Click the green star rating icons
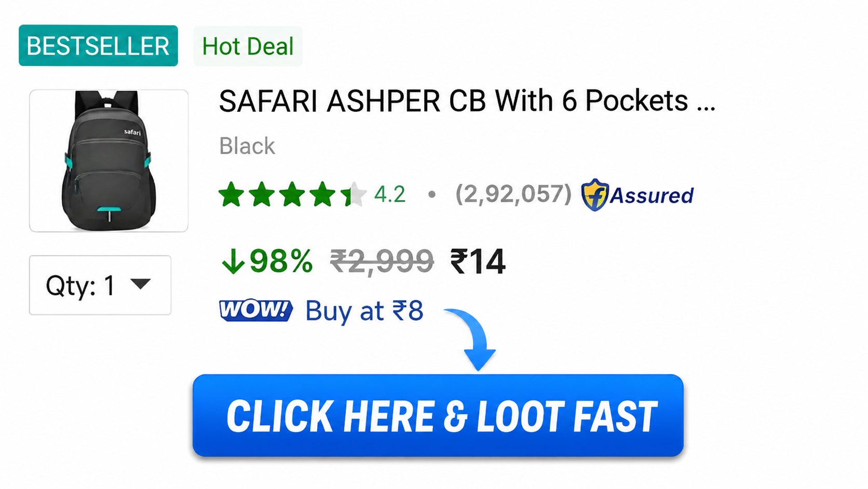The height and width of the screenshot is (489, 868). [292, 194]
